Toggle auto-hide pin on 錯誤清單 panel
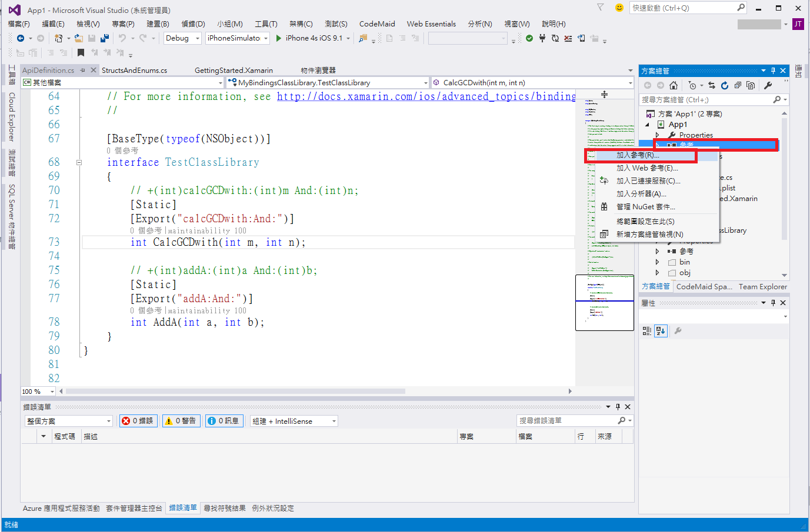The image size is (810, 532). tap(618, 407)
